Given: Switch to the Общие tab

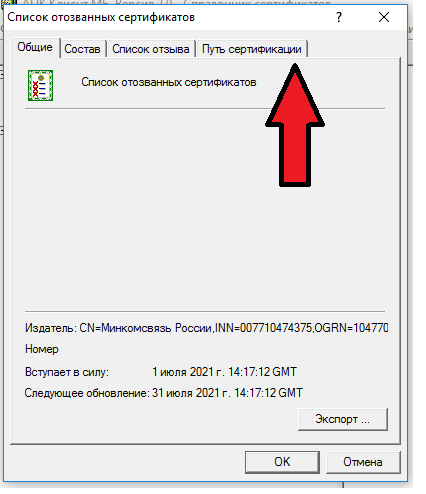Looking at the screenshot, I should (x=35, y=47).
